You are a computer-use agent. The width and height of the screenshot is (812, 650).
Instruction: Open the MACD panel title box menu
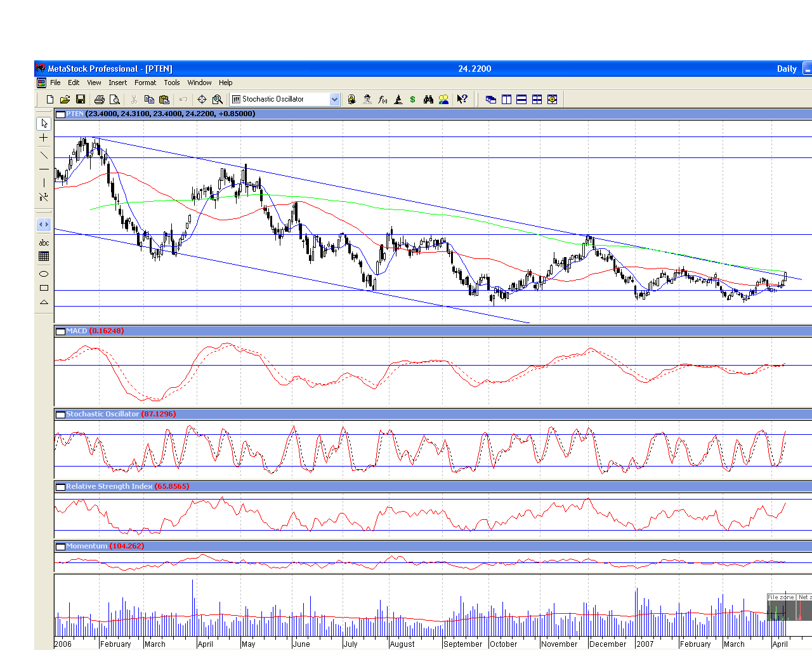click(x=60, y=331)
